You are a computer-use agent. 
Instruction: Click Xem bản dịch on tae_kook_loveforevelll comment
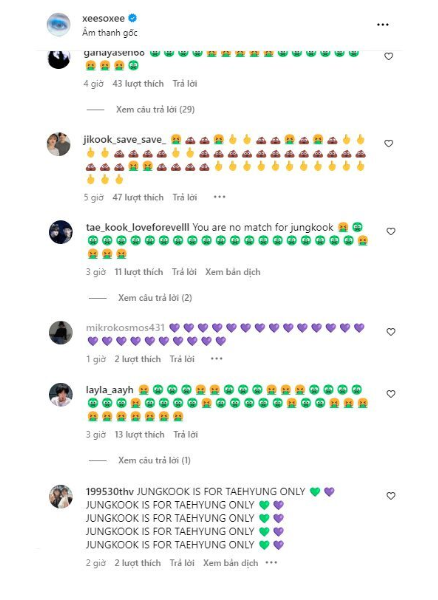point(233,272)
